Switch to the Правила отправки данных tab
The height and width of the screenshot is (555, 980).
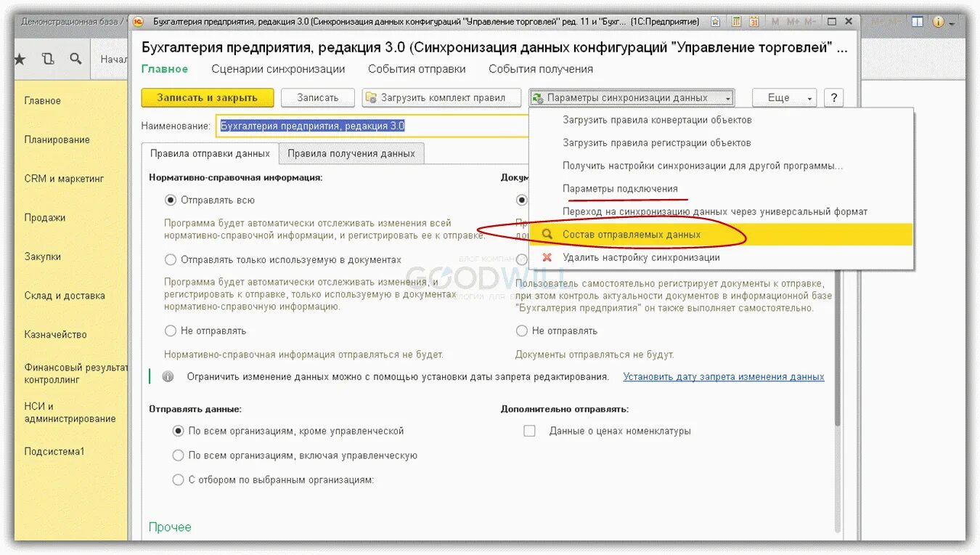point(210,153)
